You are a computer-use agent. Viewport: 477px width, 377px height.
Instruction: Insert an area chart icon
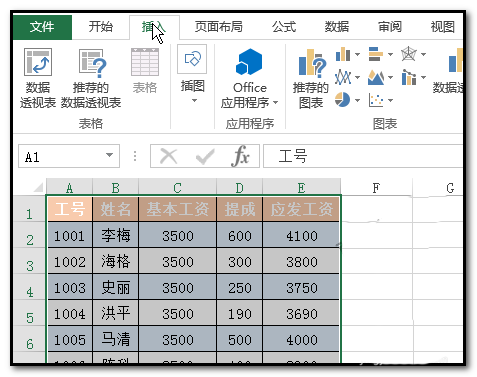tap(376, 77)
